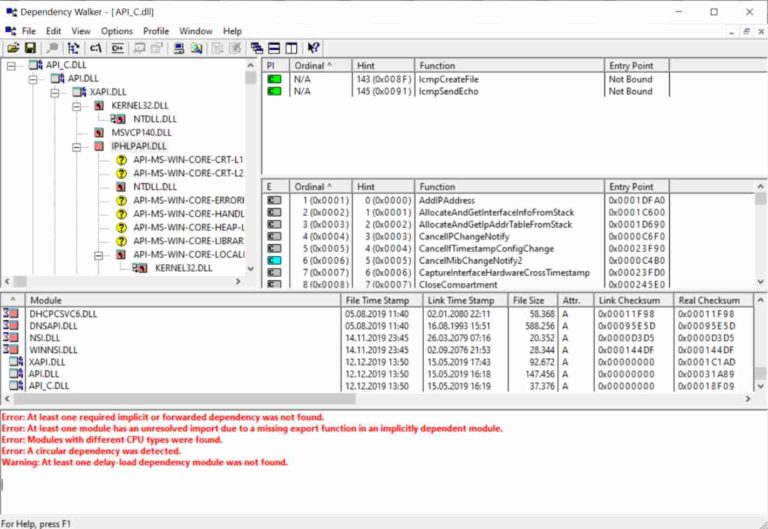Collapse the XAPI.DLL tree node
Viewport: 768px width, 529px height.
click(55, 93)
